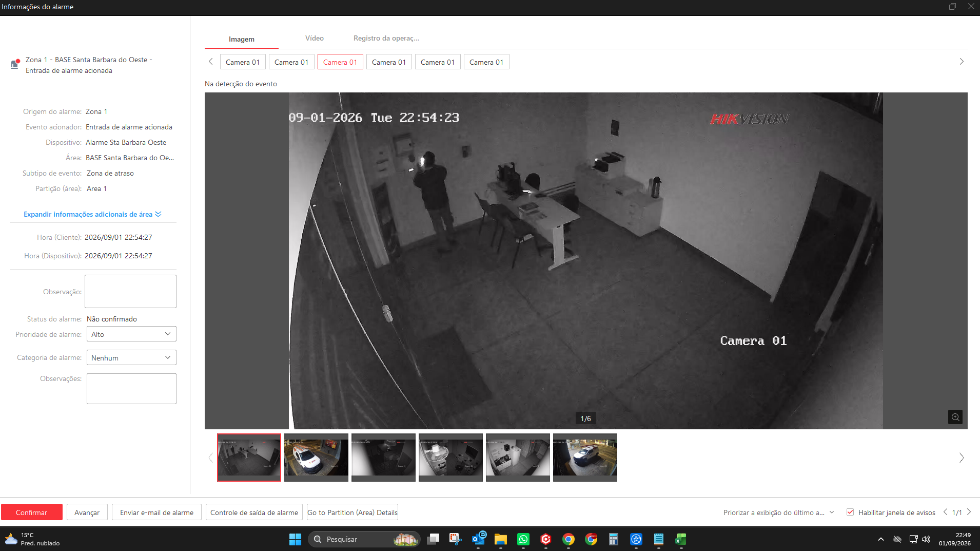The width and height of the screenshot is (980, 551).
Task: Open File Explorer on the taskbar
Action: pos(501,539)
